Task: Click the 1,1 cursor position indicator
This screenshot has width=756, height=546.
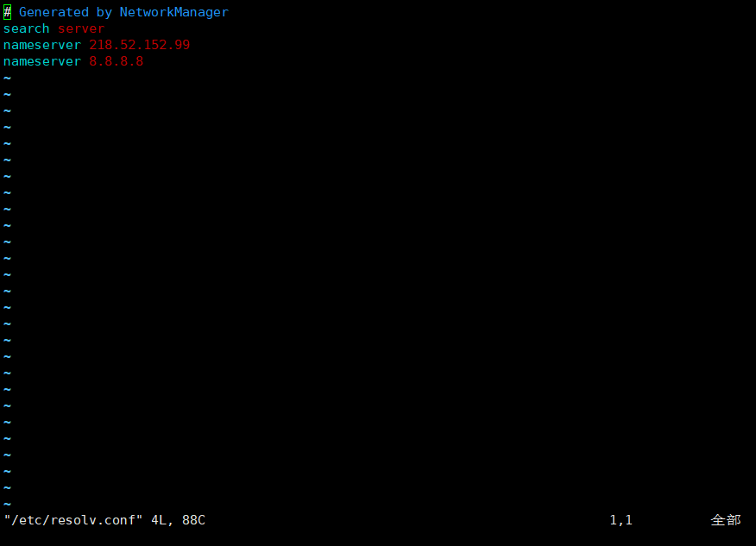Action: coord(621,520)
